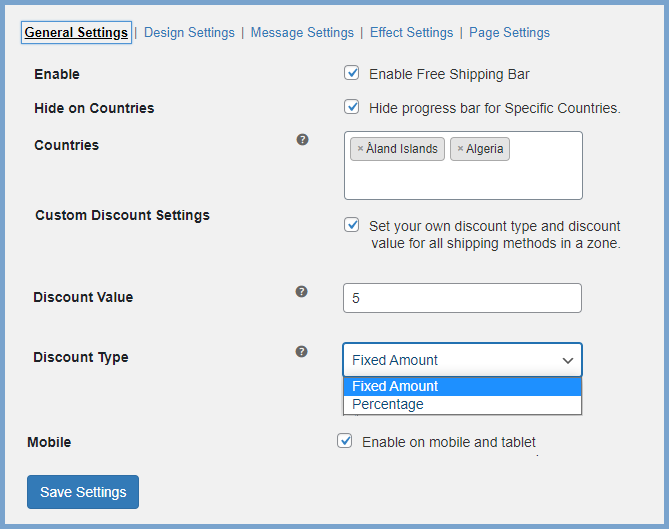Switch to the Design Settings tab
This screenshot has width=669, height=529.
(189, 33)
